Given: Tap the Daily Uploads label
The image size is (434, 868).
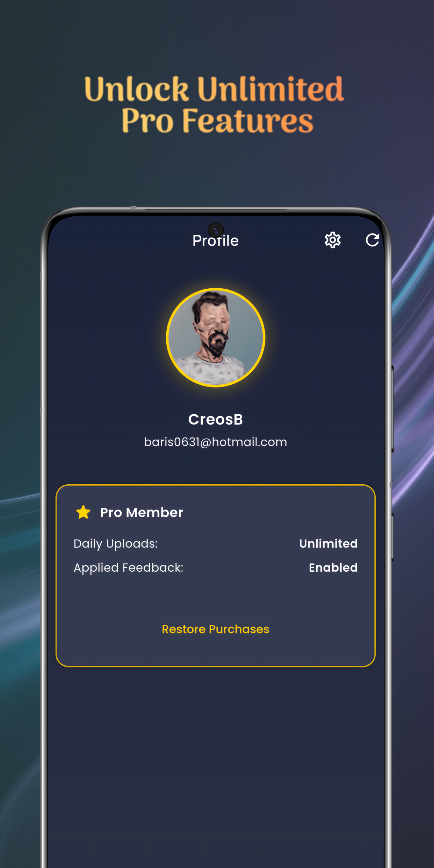Looking at the screenshot, I should coord(116,544).
